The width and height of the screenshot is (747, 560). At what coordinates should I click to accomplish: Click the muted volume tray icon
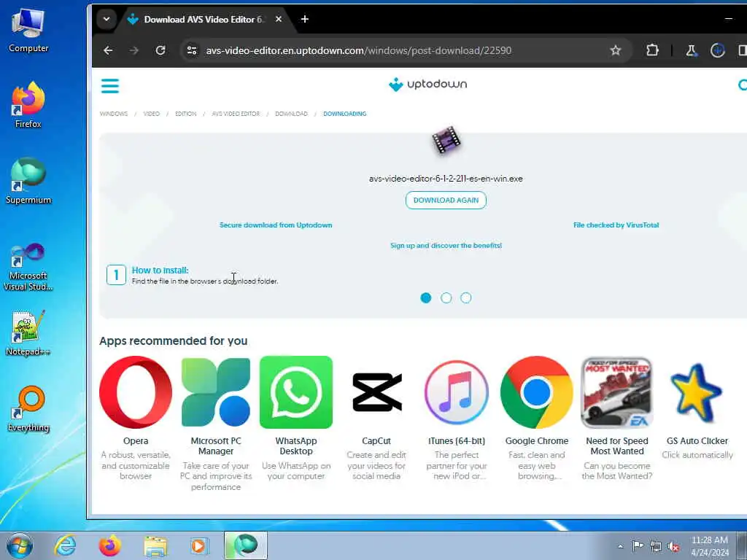673,546
